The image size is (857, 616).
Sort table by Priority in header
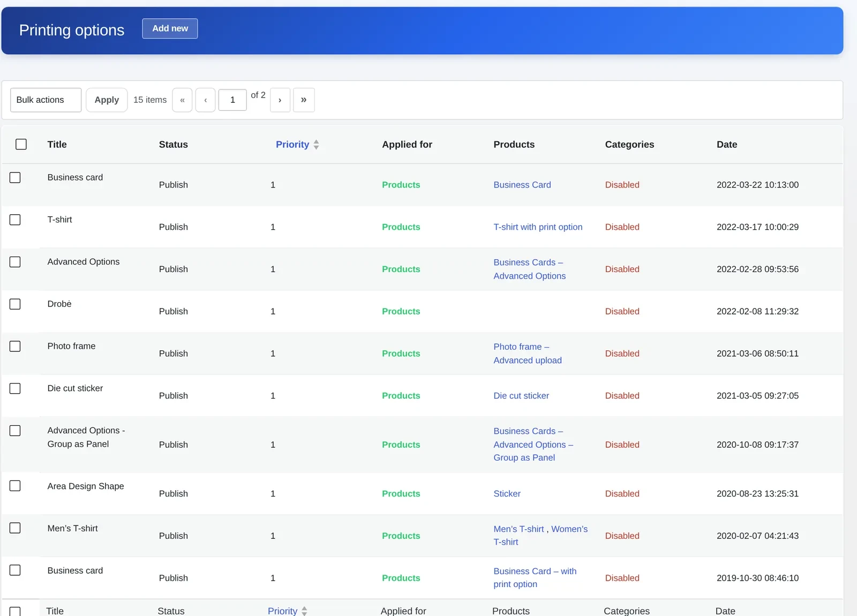pyautogui.click(x=292, y=145)
